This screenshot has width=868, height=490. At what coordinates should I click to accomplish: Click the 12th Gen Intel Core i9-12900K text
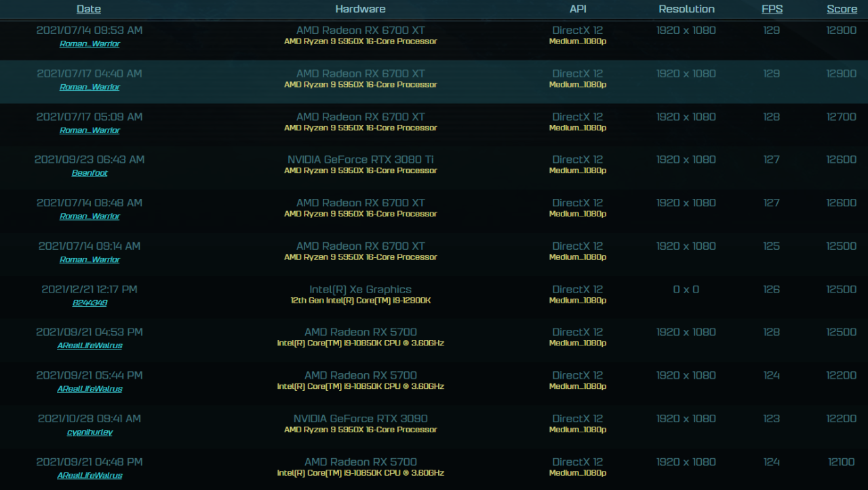360,300
